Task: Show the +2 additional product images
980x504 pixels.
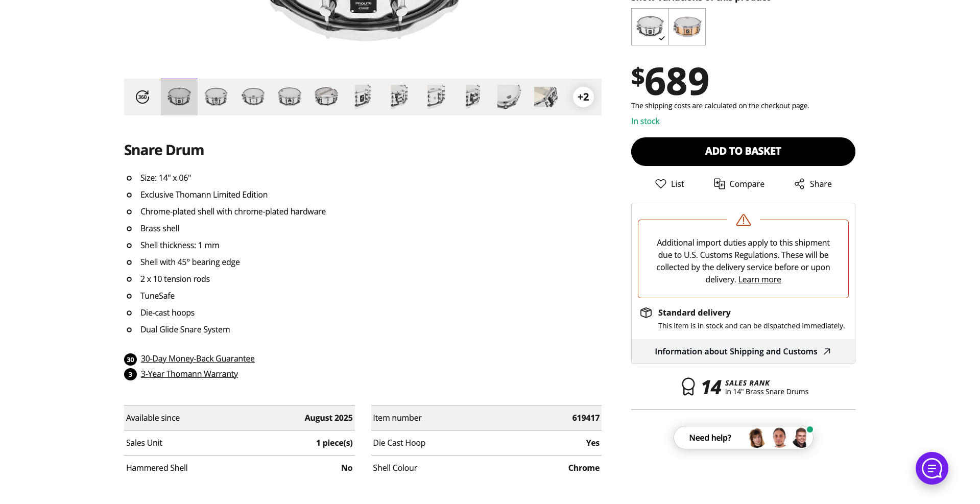Action: 583,97
